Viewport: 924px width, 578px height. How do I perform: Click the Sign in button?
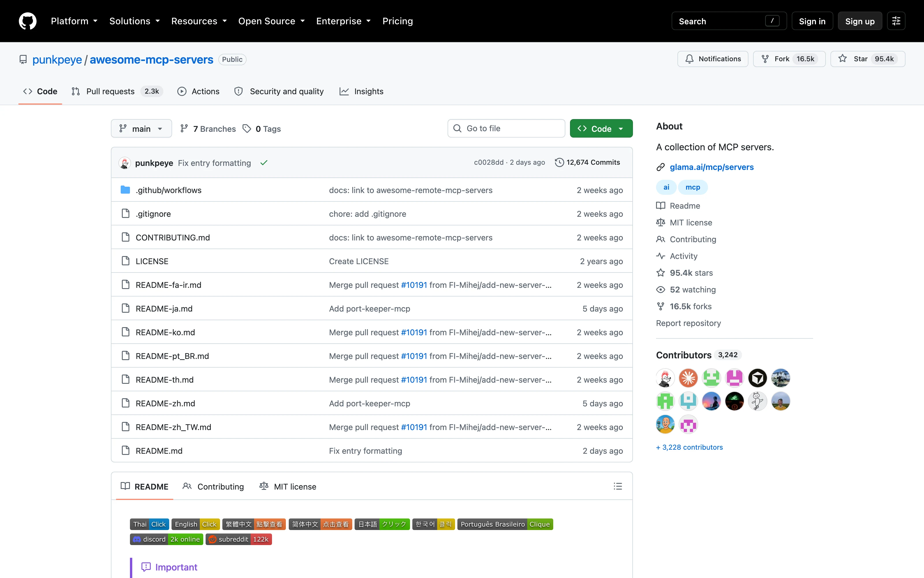click(812, 21)
